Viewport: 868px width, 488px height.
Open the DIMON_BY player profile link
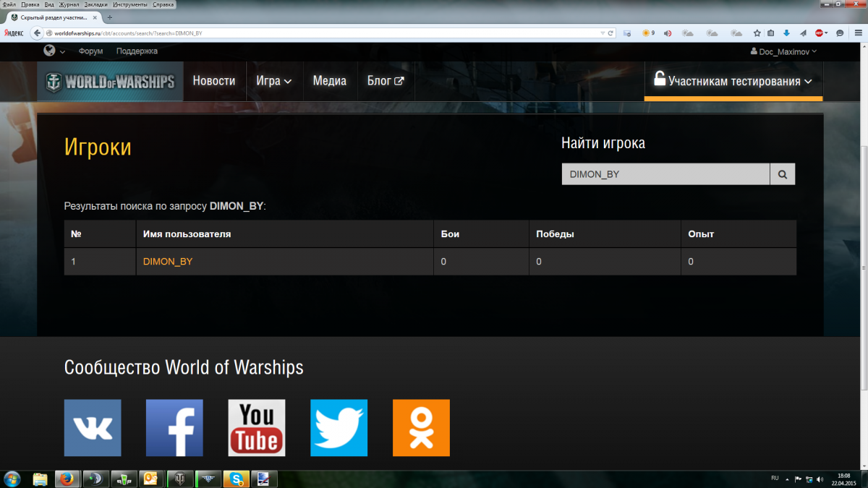click(x=168, y=262)
